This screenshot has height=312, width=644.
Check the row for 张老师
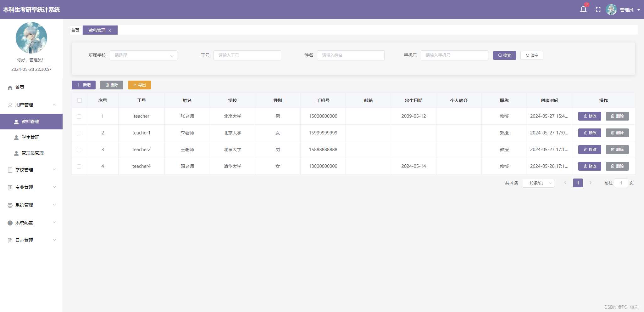79,116
